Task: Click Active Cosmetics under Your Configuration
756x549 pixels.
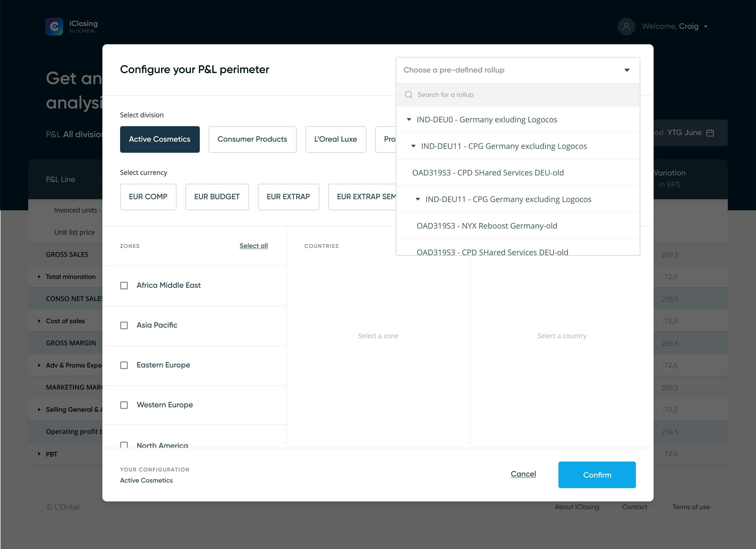Action: tap(146, 480)
